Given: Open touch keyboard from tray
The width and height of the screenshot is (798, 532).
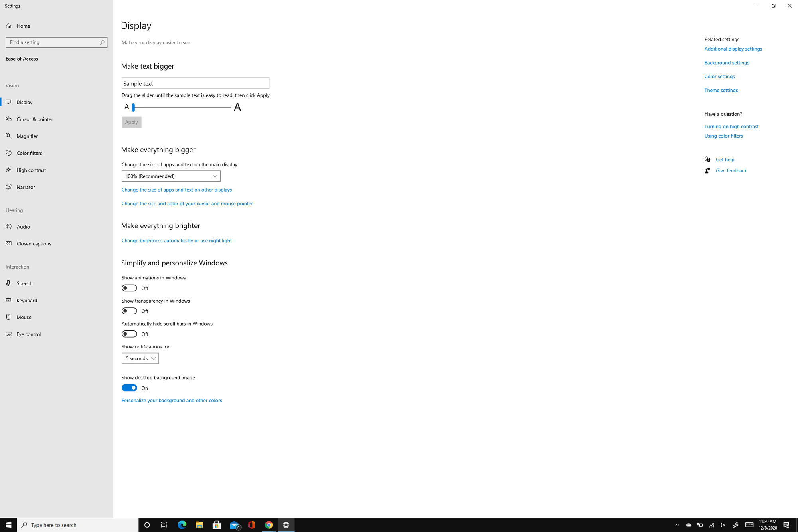Looking at the screenshot, I should [x=749, y=525].
